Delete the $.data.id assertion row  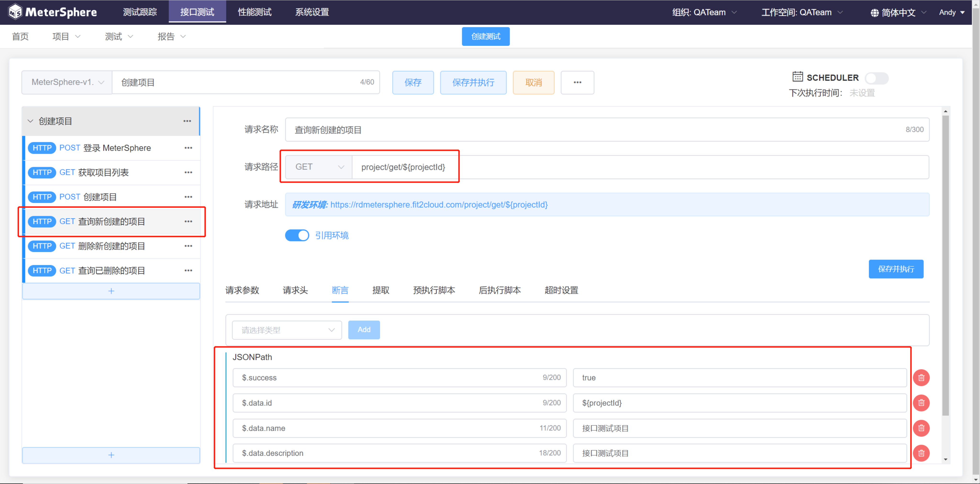pos(921,403)
